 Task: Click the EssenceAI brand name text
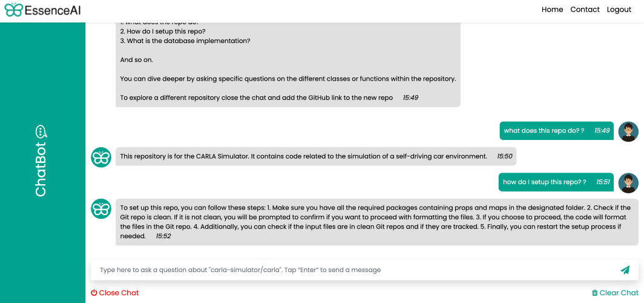[x=53, y=10]
